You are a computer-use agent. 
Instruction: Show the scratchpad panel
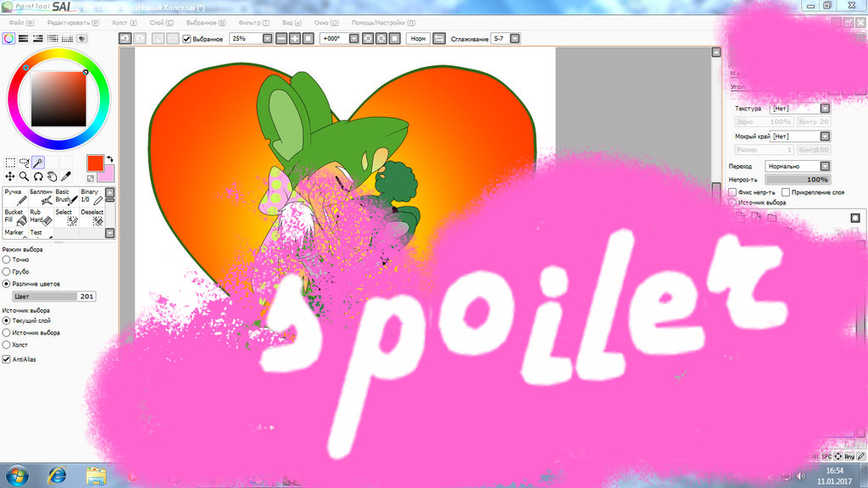[x=82, y=38]
